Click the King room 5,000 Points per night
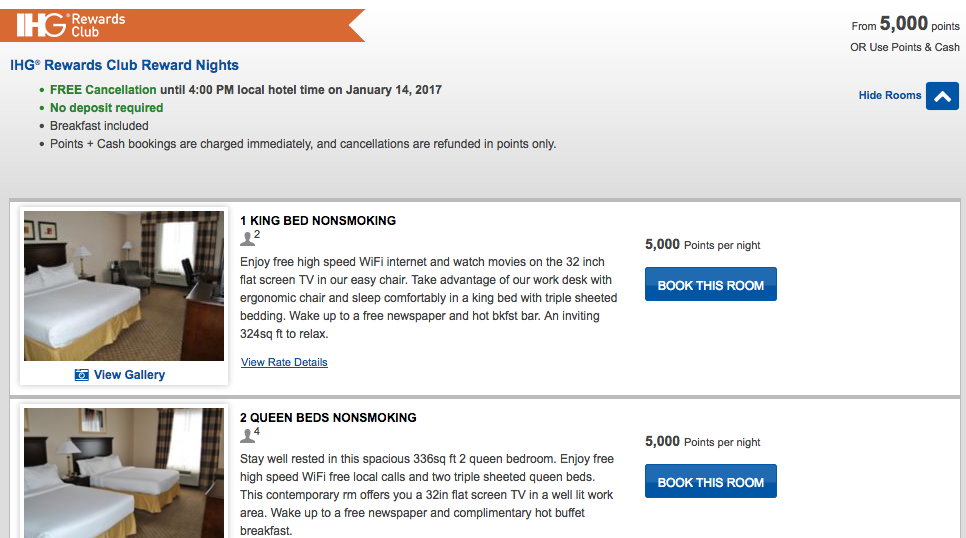The image size is (966, 538). (702, 245)
